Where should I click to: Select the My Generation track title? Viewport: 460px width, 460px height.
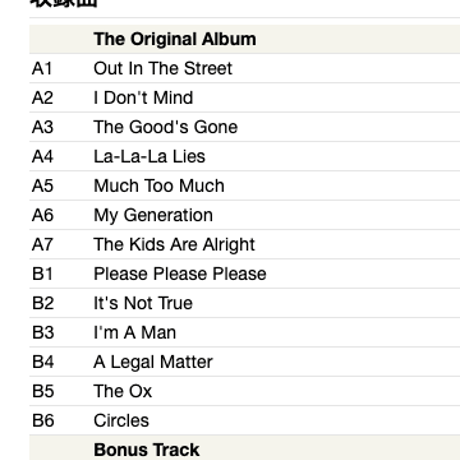coord(153,215)
